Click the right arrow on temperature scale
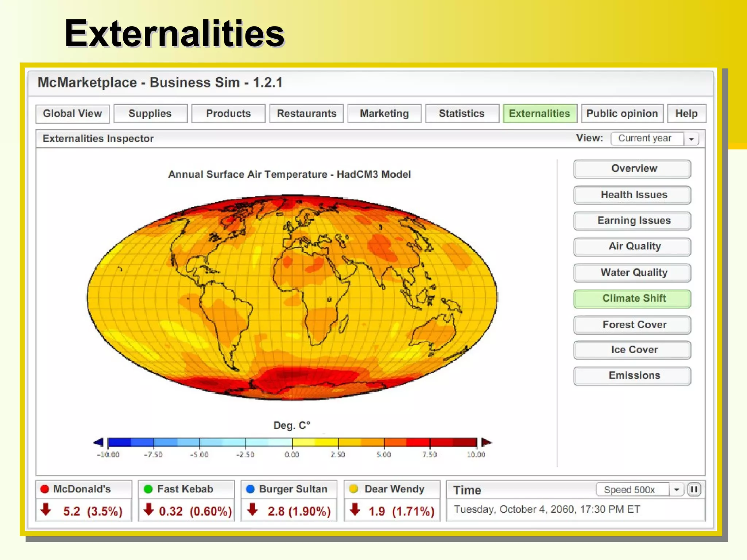This screenshot has height=560, width=747. [x=487, y=442]
